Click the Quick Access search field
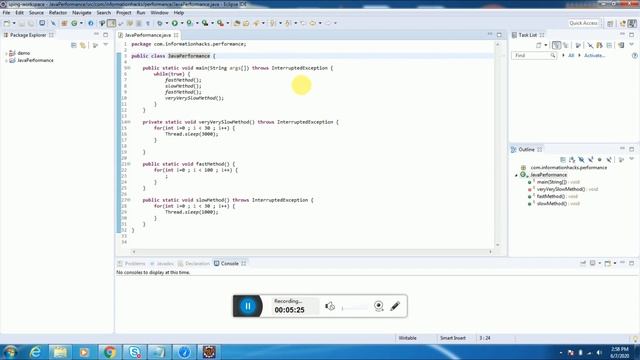640x360 pixels. tap(583, 23)
